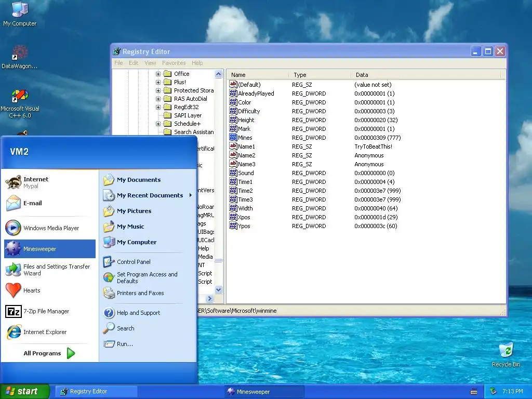
Task: Click the Start button
Action: [25, 391]
